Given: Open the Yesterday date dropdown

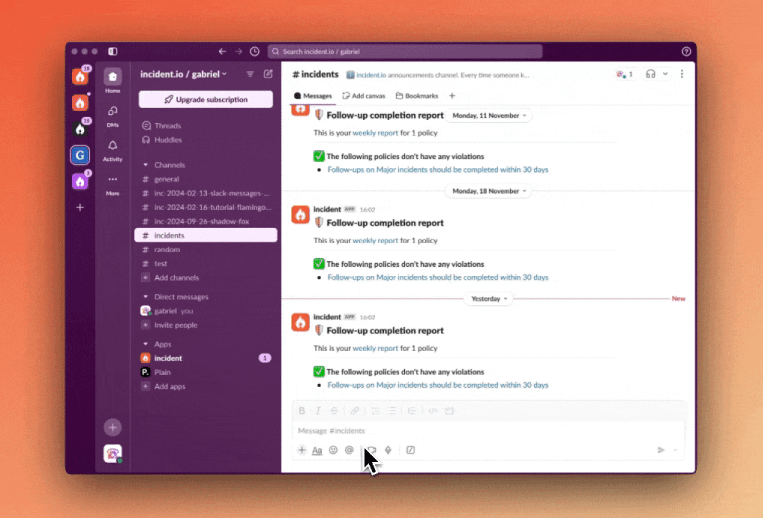Looking at the screenshot, I should tap(489, 299).
